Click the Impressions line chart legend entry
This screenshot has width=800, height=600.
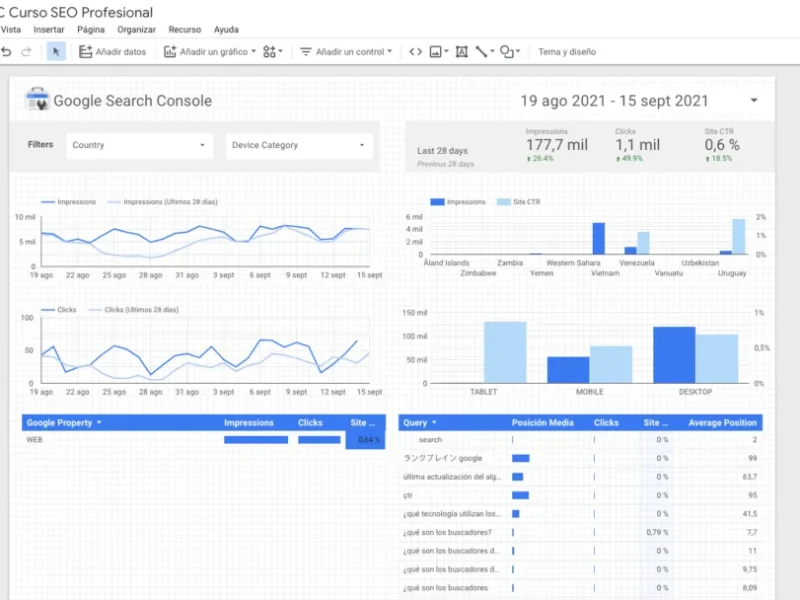pos(68,202)
